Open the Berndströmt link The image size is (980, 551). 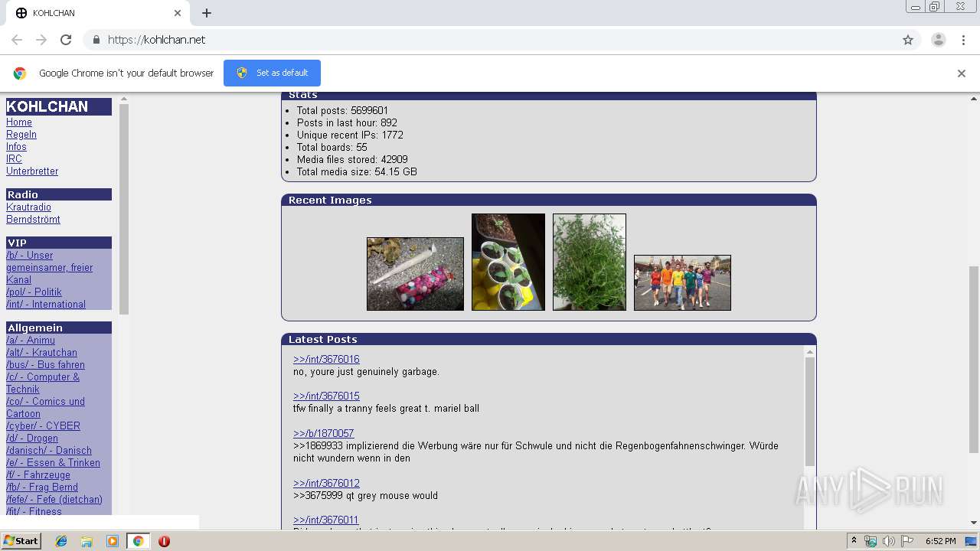[33, 220]
